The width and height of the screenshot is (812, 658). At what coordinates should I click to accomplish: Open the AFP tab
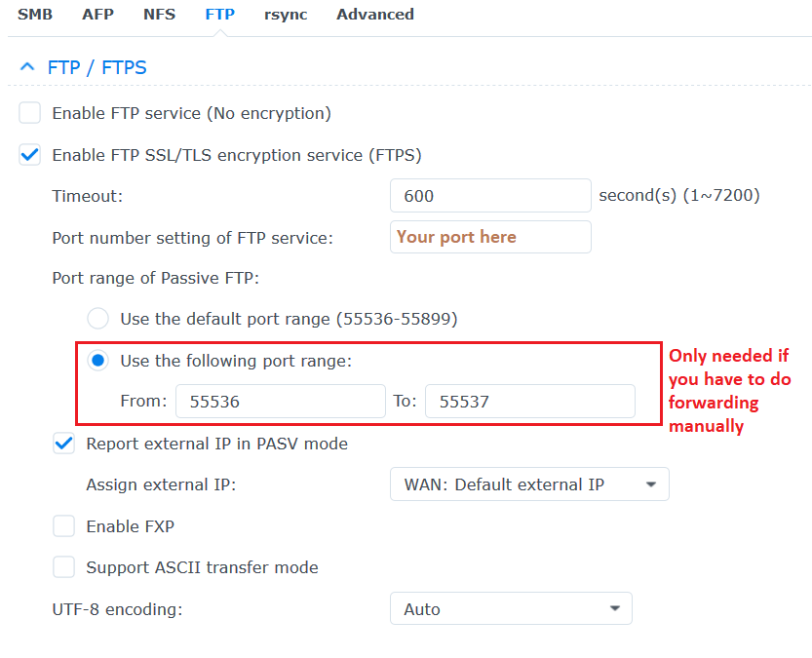tap(97, 15)
